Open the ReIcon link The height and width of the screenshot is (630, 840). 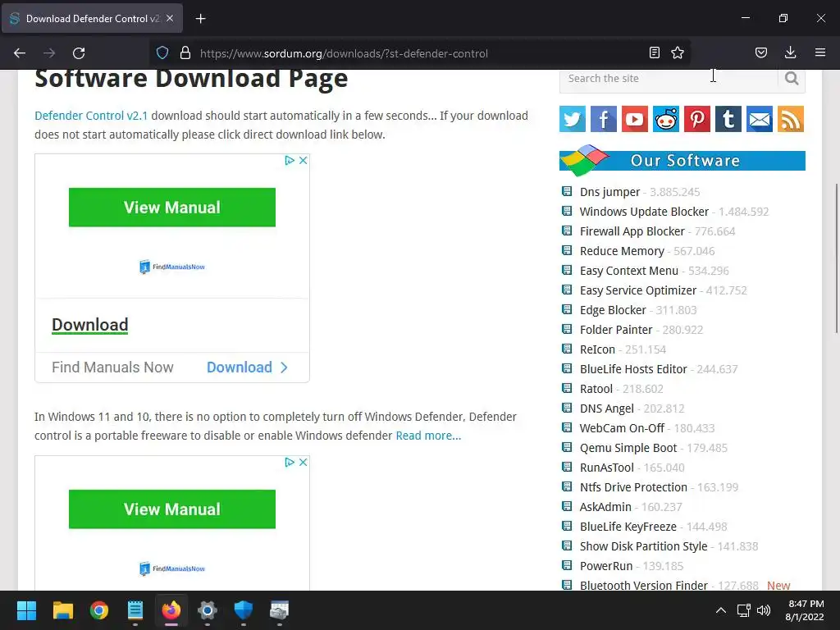(x=597, y=349)
